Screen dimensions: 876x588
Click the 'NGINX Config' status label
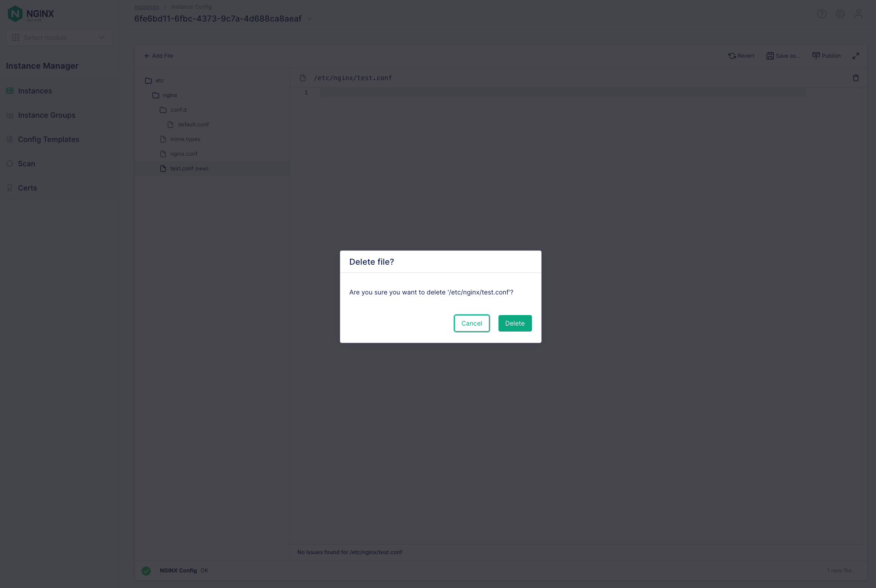coord(178,571)
